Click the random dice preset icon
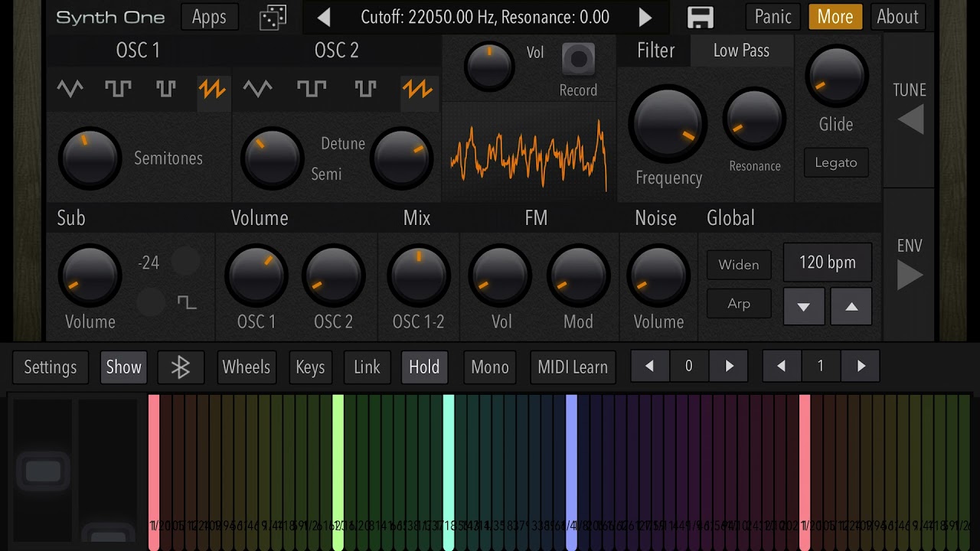This screenshot has height=551, width=980. (273, 17)
